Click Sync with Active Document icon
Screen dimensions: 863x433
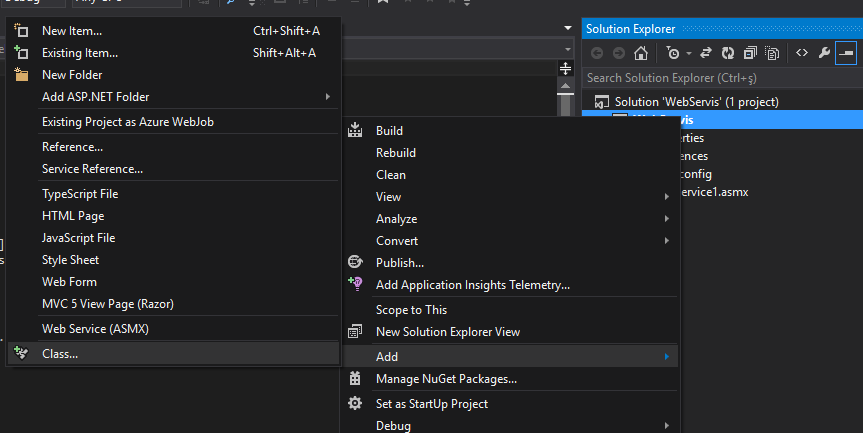tap(706, 53)
